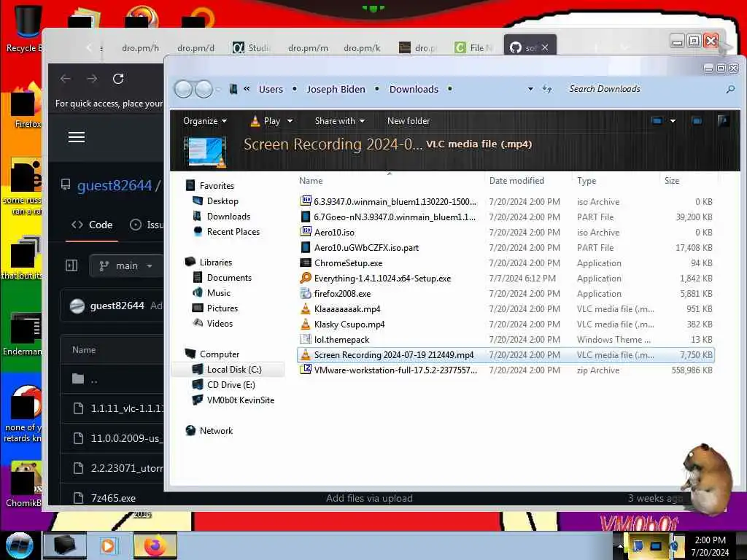The height and width of the screenshot is (560, 747).
Task: Select ChromeSetup.exe file
Action: [348, 262]
